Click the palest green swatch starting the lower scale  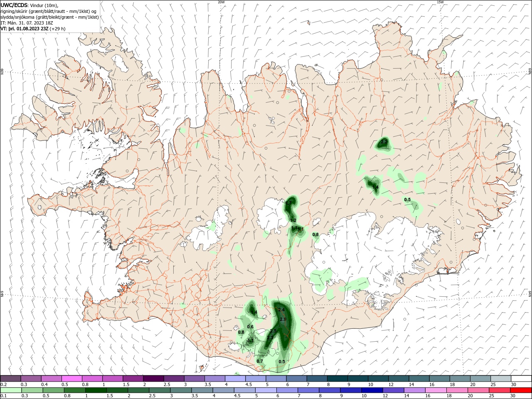[x=10, y=390]
